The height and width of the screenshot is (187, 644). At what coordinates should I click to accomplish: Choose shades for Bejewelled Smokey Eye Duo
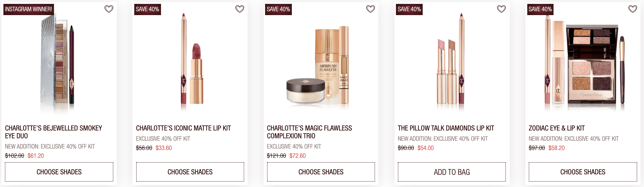click(x=59, y=172)
